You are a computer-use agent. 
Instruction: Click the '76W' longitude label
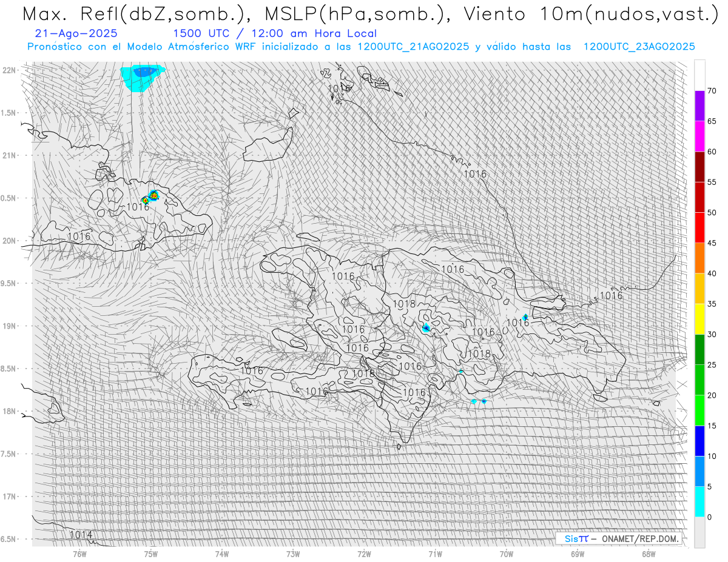79,554
